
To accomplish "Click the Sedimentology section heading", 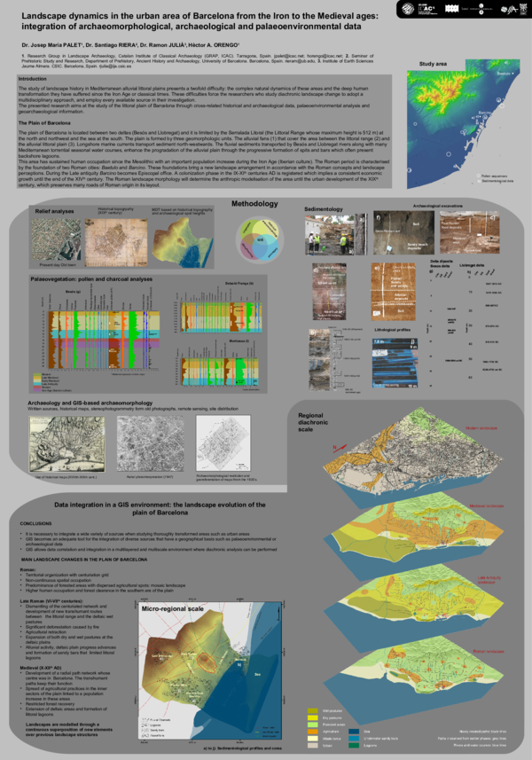I will tap(323, 209).
